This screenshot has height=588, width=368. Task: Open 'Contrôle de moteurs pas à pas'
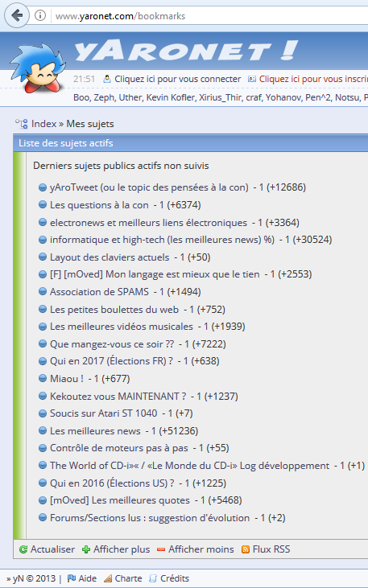tap(119, 448)
